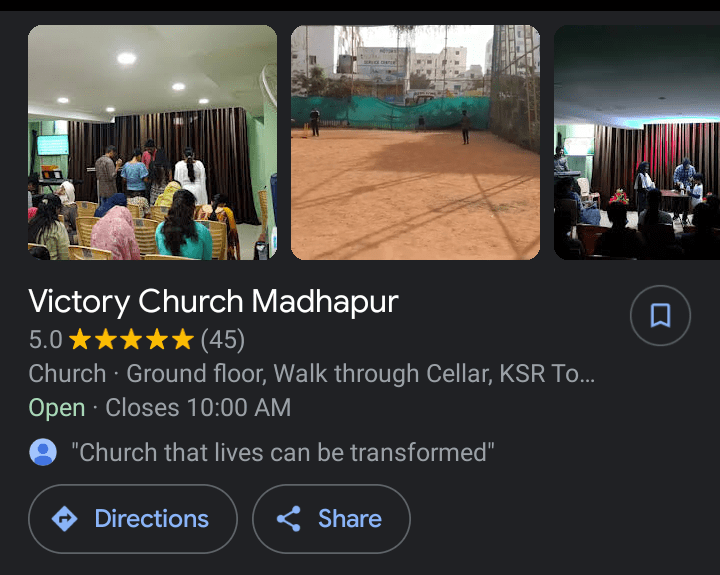Click the Directions button label
The image size is (720, 575).
(x=152, y=519)
